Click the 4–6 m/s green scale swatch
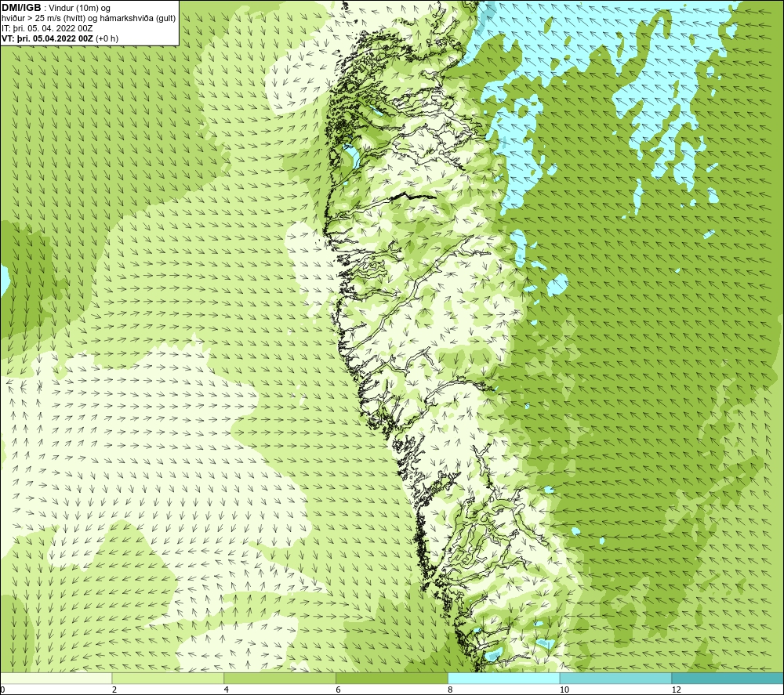 (x=280, y=678)
